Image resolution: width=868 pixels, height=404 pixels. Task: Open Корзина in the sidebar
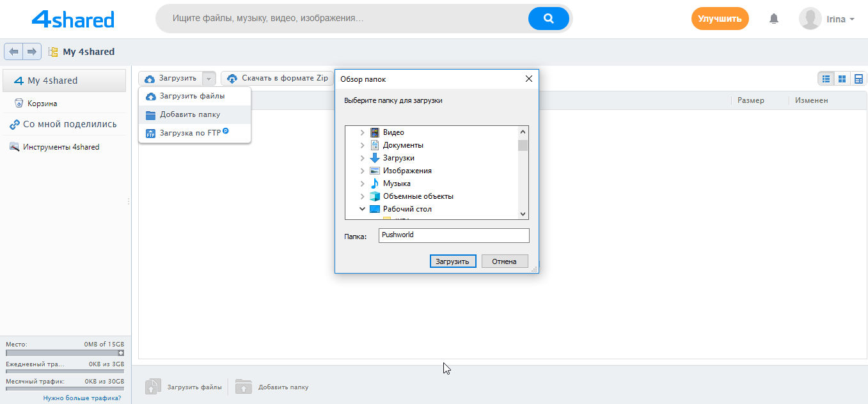tap(42, 104)
